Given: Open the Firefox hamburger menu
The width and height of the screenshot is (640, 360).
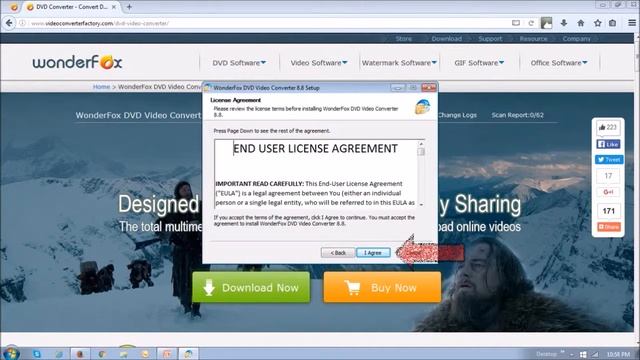Looking at the screenshot, I should click(632, 23).
